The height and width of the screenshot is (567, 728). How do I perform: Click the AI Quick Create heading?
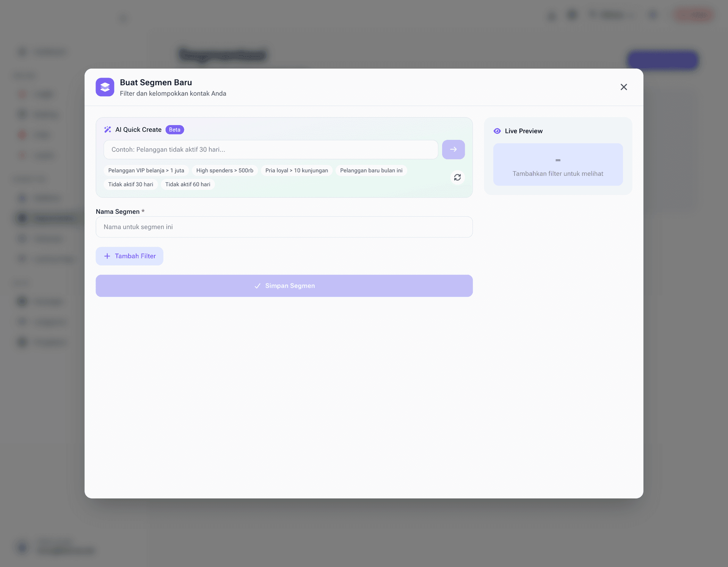pyautogui.click(x=138, y=130)
